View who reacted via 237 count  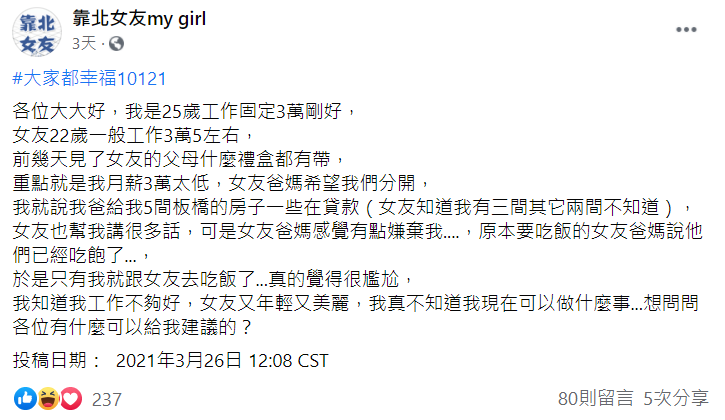(107, 400)
